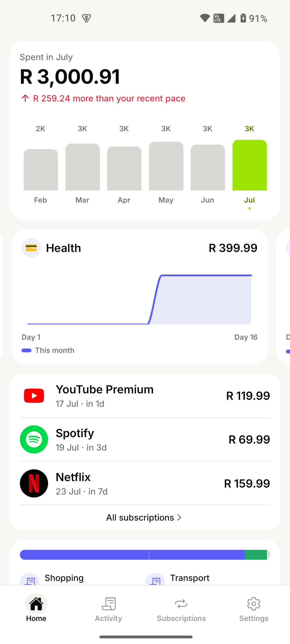
Task: Expand subscriptions via the chevron arrow
Action: [x=179, y=517]
